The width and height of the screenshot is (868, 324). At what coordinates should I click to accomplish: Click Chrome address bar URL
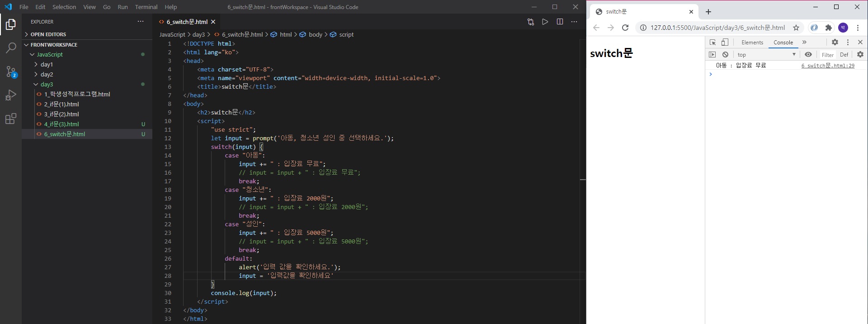point(717,28)
